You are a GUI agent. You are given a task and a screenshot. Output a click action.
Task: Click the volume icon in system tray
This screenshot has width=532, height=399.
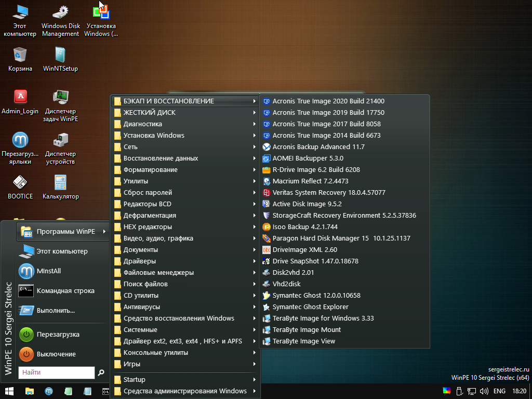(484, 391)
